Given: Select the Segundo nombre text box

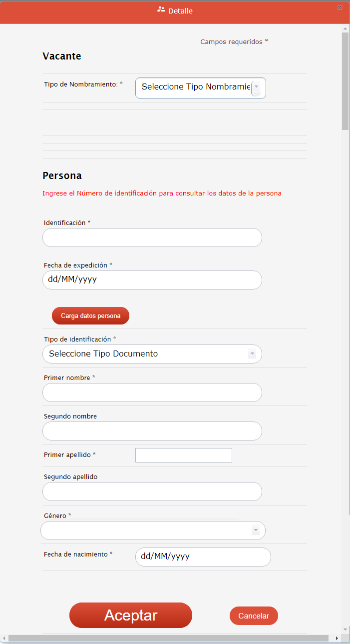Looking at the screenshot, I should coord(152,431).
